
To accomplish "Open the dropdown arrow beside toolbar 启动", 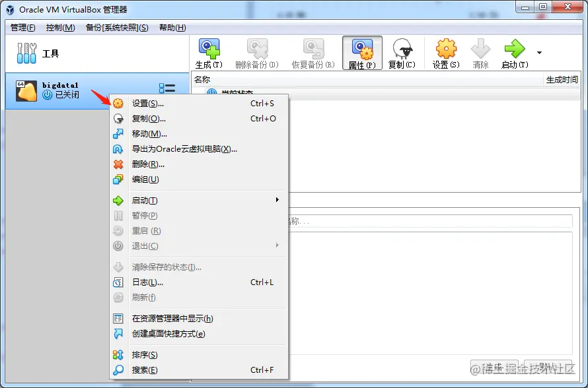I will (539, 53).
